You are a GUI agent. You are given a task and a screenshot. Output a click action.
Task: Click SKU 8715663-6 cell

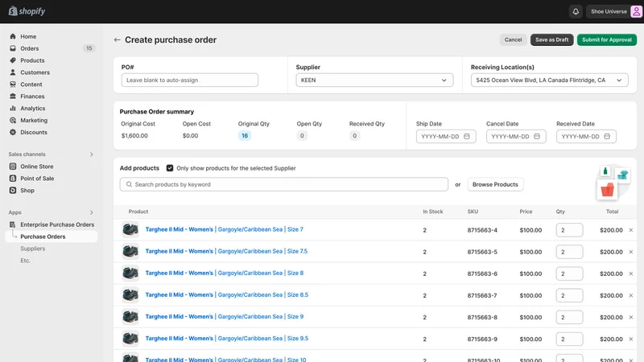(482, 274)
